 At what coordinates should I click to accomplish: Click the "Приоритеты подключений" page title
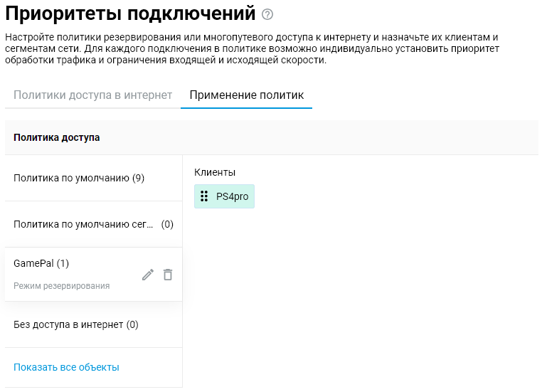click(x=129, y=14)
